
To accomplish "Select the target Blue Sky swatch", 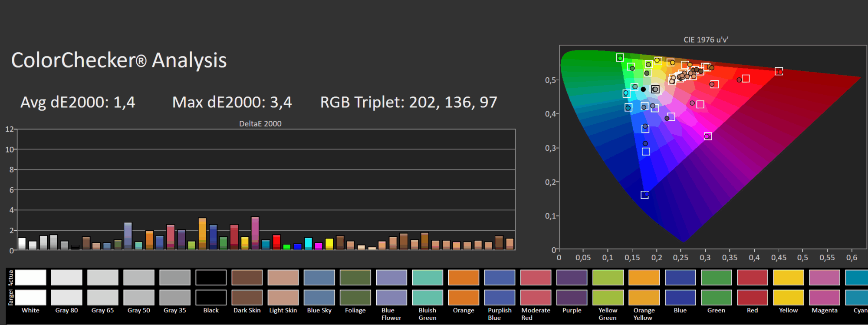I will pyautogui.click(x=319, y=298).
